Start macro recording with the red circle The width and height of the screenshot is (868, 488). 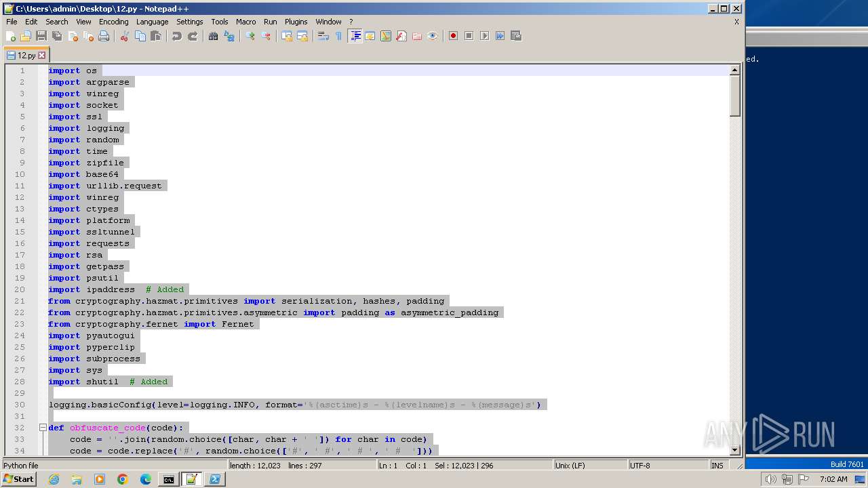tap(454, 36)
